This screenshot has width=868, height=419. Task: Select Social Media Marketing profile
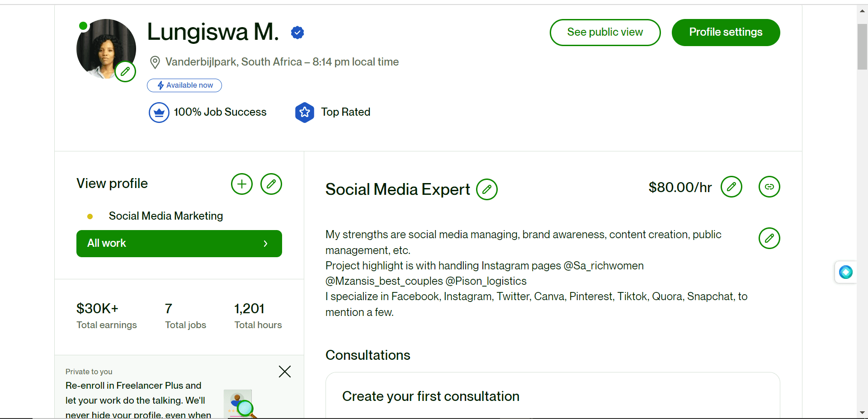pyautogui.click(x=166, y=216)
